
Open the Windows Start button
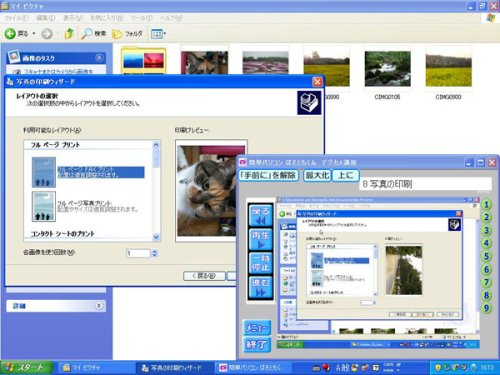(26, 367)
